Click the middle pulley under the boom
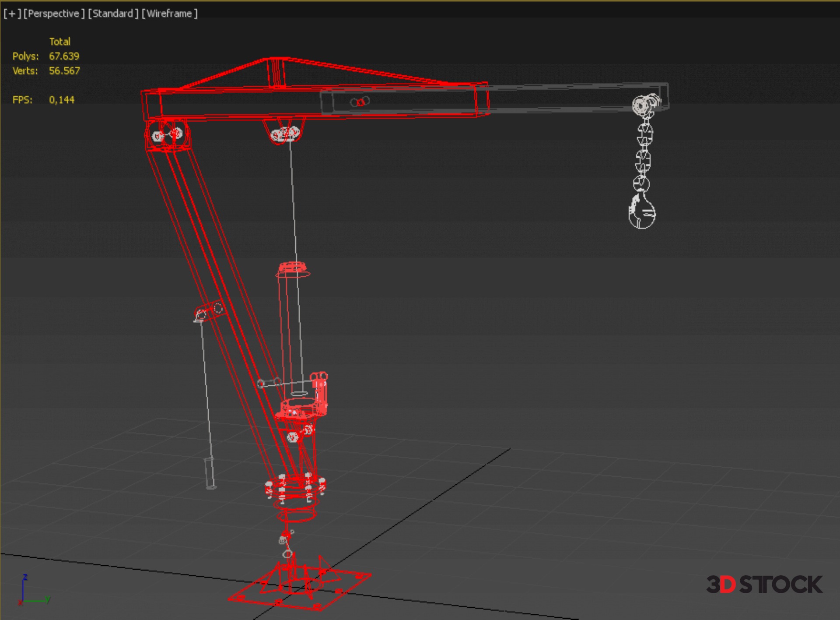The width and height of the screenshot is (840, 620). [284, 133]
